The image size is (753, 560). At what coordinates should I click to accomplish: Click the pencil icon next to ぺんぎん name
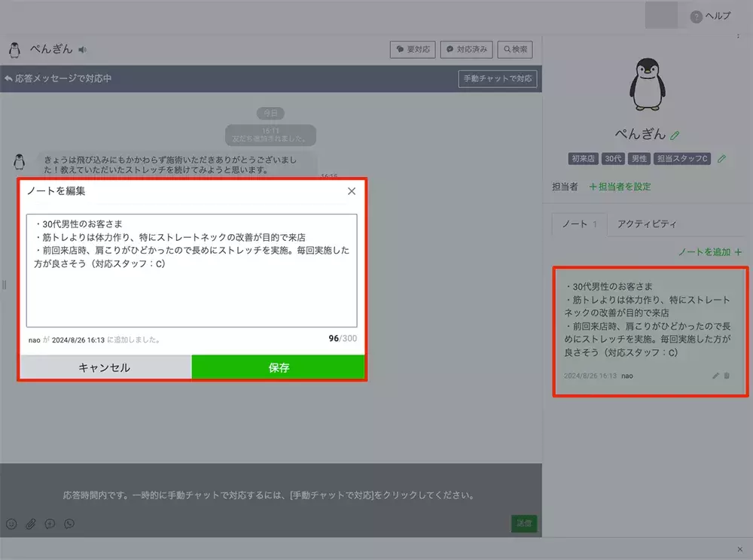(x=675, y=135)
